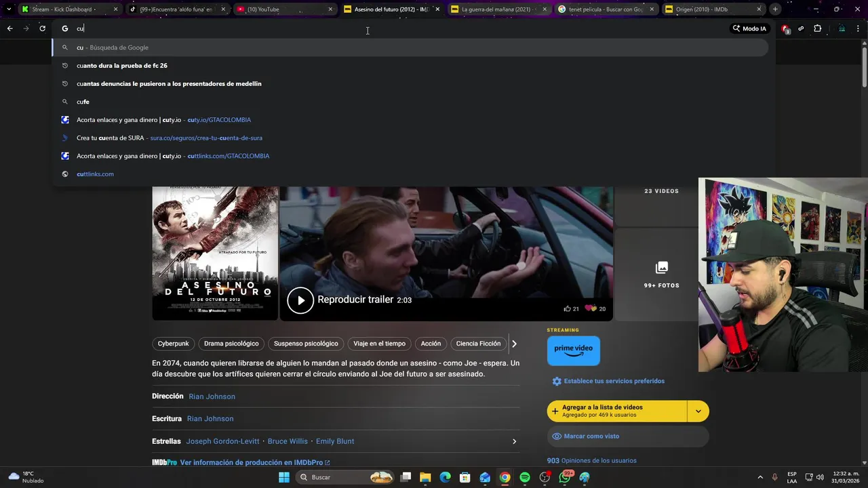The image size is (868, 488).
Task: Click the page reload icon
Action: pyautogui.click(x=42, y=28)
